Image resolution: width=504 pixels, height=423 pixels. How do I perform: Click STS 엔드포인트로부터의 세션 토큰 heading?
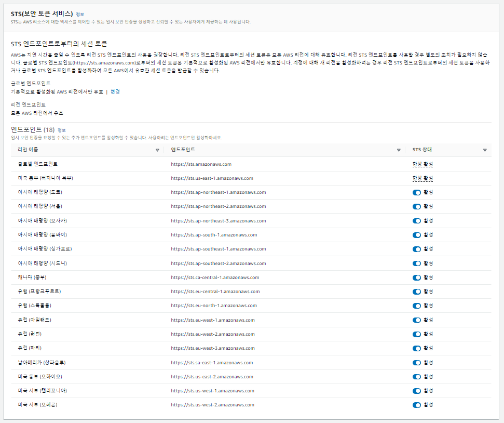59,44
